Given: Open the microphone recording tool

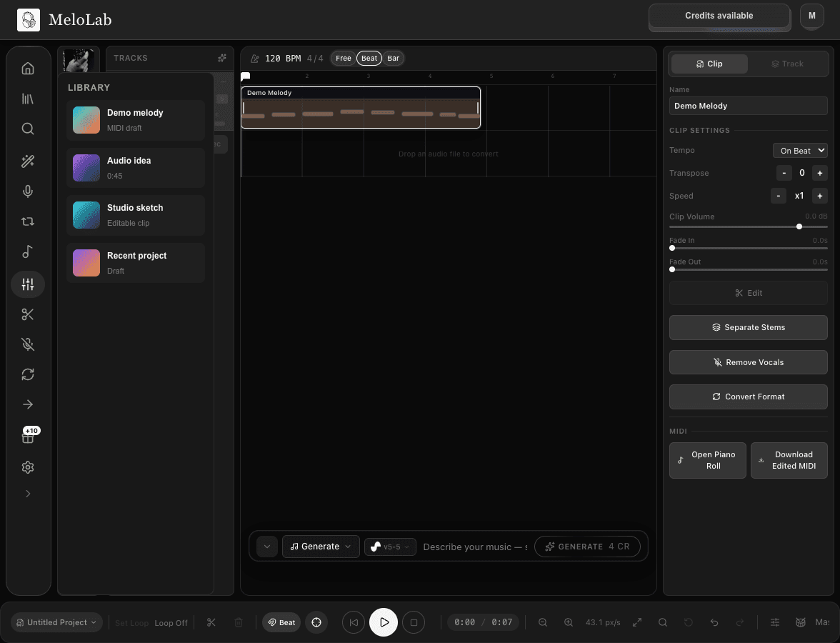Looking at the screenshot, I should click(x=28, y=191).
